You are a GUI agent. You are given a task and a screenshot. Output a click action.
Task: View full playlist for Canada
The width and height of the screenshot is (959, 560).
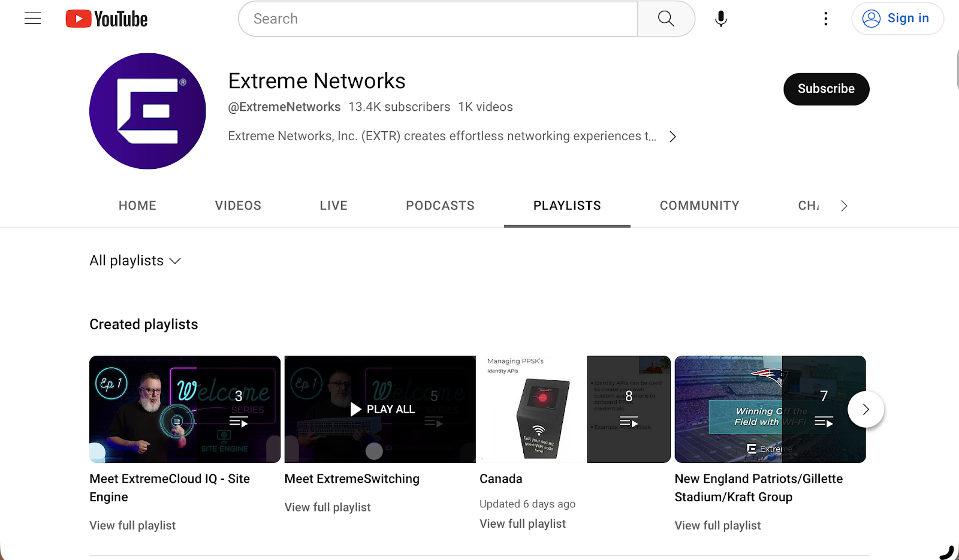pos(523,523)
